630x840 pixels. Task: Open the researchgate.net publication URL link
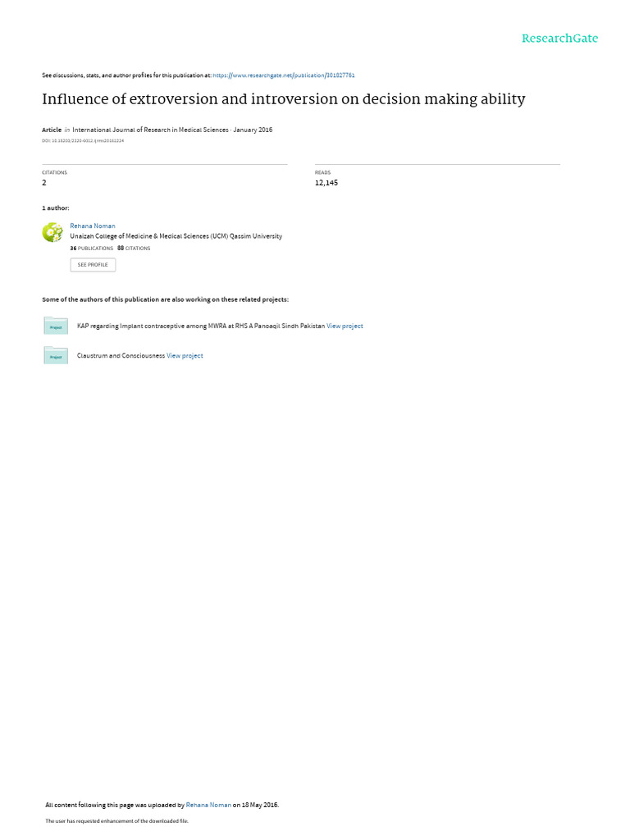(x=283, y=75)
